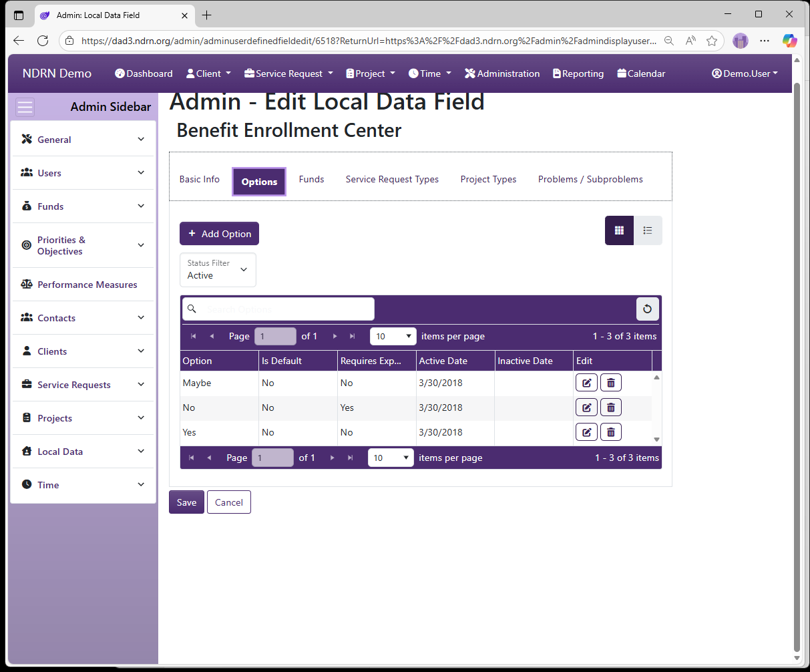Screen dimensions: 810x672
Task: Expand the Users sidebar section
Action: click(83, 173)
